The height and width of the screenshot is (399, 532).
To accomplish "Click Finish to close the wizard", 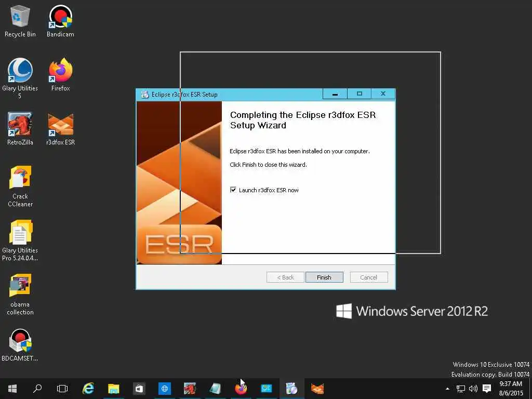I will 324,277.
